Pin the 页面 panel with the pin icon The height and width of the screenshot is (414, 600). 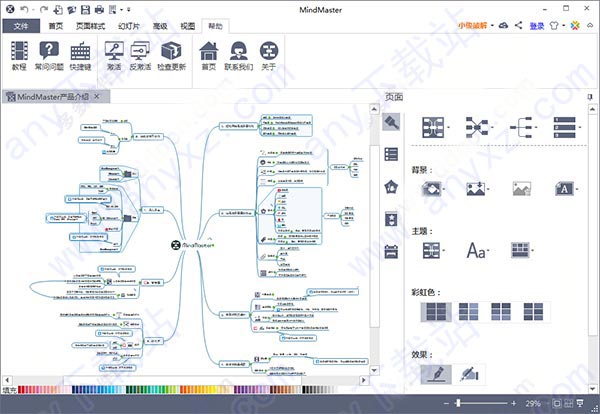point(590,97)
